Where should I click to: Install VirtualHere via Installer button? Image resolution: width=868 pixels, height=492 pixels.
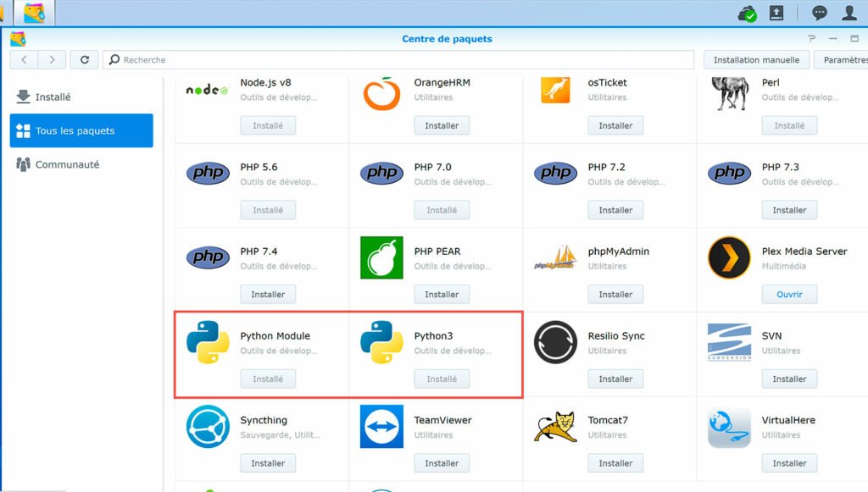click(x=789, y=463)
